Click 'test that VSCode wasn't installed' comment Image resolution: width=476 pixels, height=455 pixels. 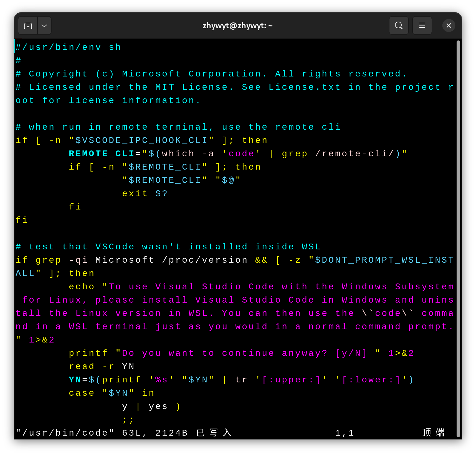(138, 247)
